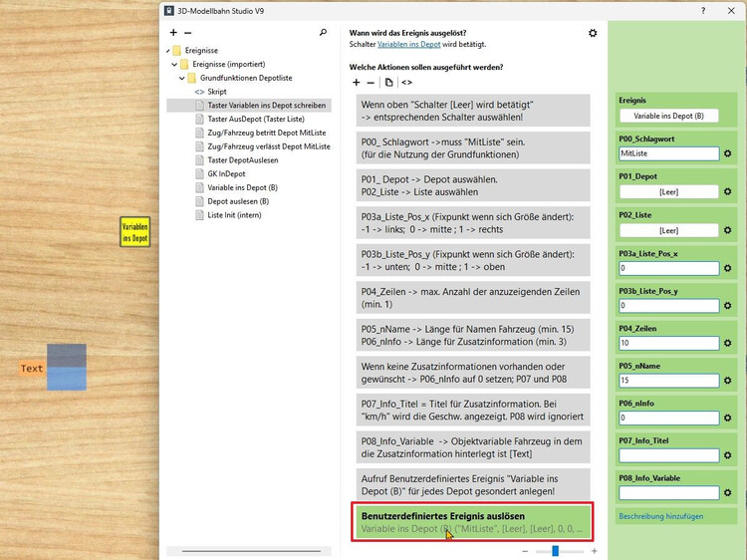Open gear next to P01_Depot
The image size is (747, 560).
tap(727, 191)
